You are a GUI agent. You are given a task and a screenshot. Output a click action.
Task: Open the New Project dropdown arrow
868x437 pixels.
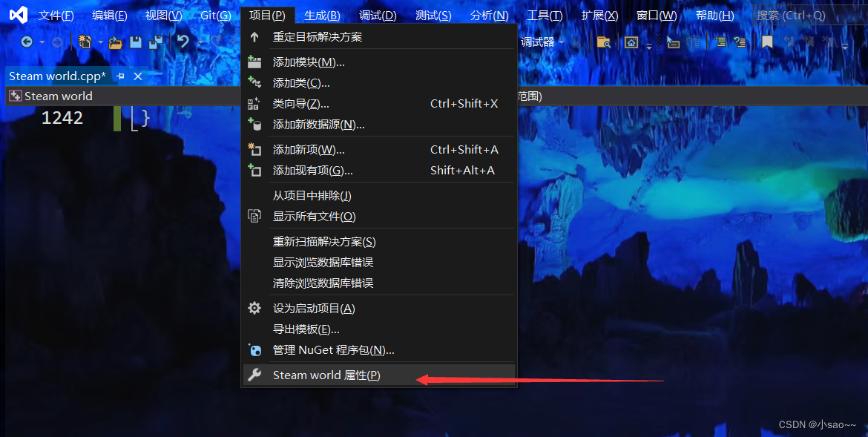(x=100, y=42)
